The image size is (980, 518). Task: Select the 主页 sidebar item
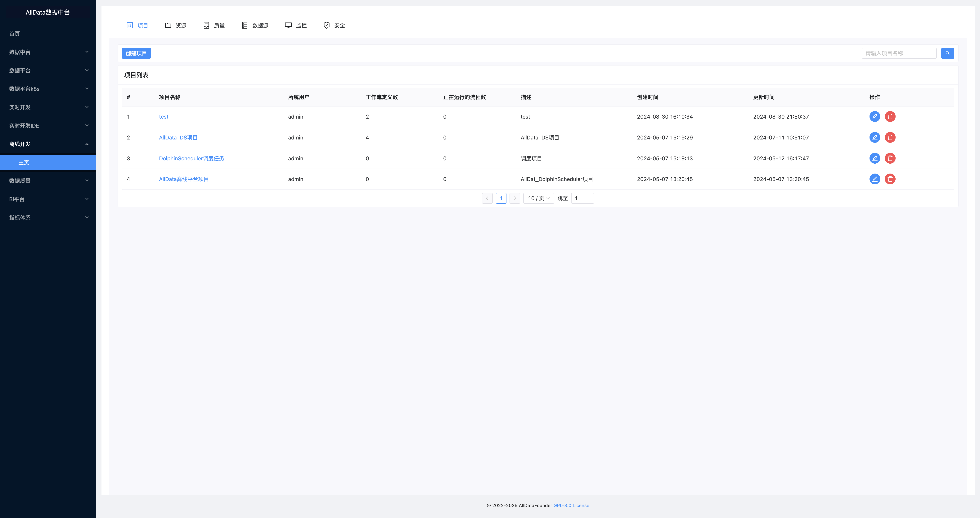[48, 162]
